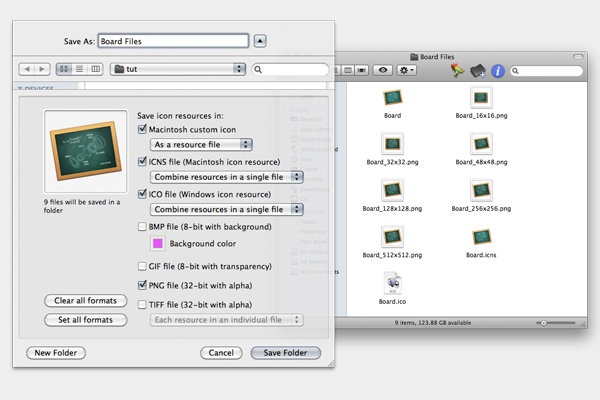Open ICNS 'Combine resources in a single file' dropdown
Image resolution: width=600 pixels, height=400 pixels.
click(227, 177)
